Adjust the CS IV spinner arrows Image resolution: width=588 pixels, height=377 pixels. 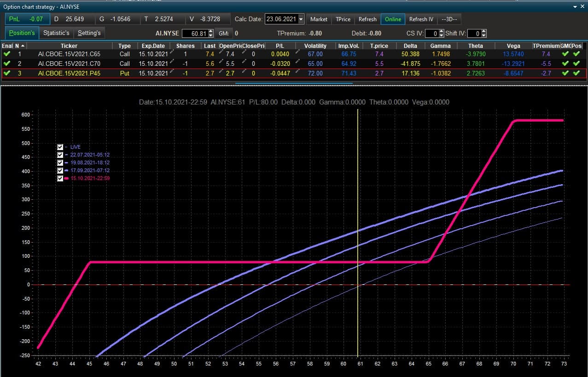441,33
